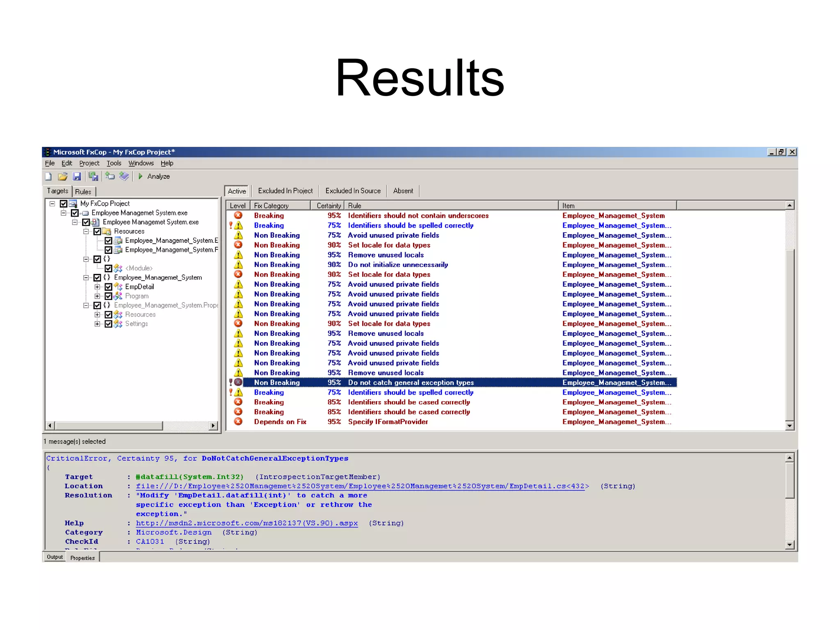Click the error icon on the Specify IFormatProvider row
840x630 pixels.
click(x=238, y=422)
